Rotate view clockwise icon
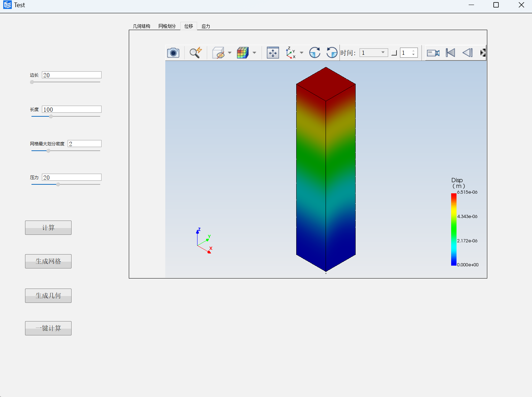Screen dimensions: 532x397 pyautogui.click(x=315, y=53)
